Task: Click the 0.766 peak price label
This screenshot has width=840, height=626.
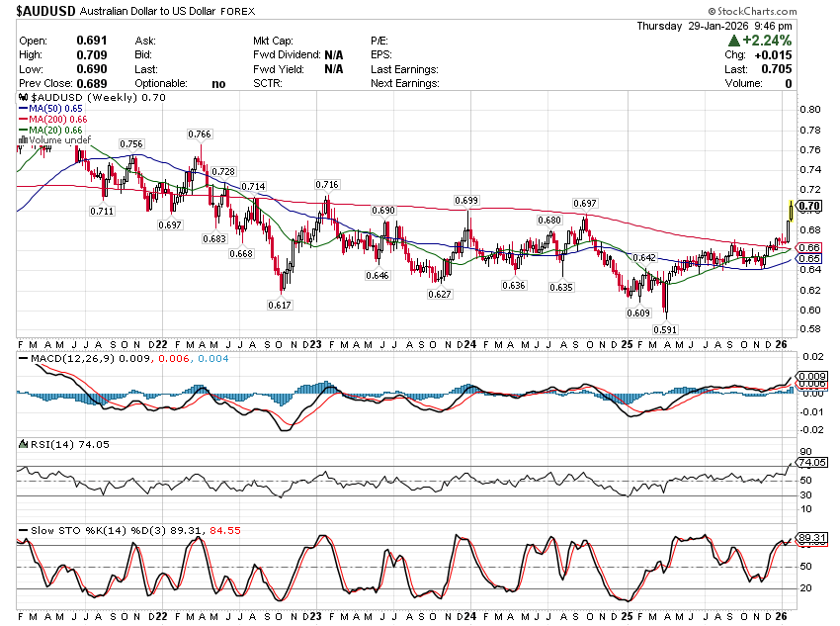Action: tap(201, 134)
